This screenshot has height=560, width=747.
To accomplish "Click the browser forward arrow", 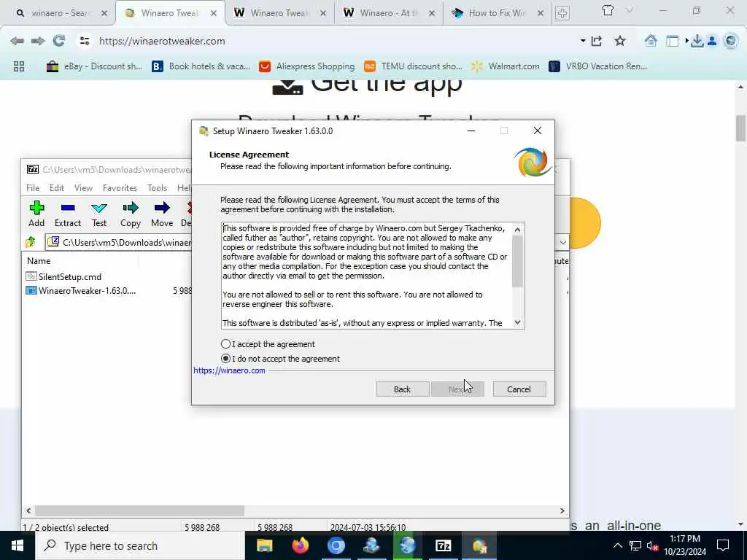I will (x=38, y=41).
